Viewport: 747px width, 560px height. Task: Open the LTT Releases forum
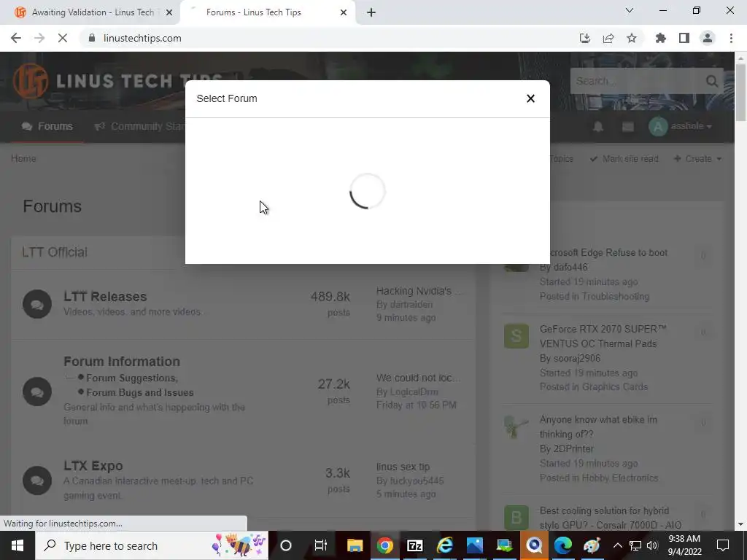[105, 296]
